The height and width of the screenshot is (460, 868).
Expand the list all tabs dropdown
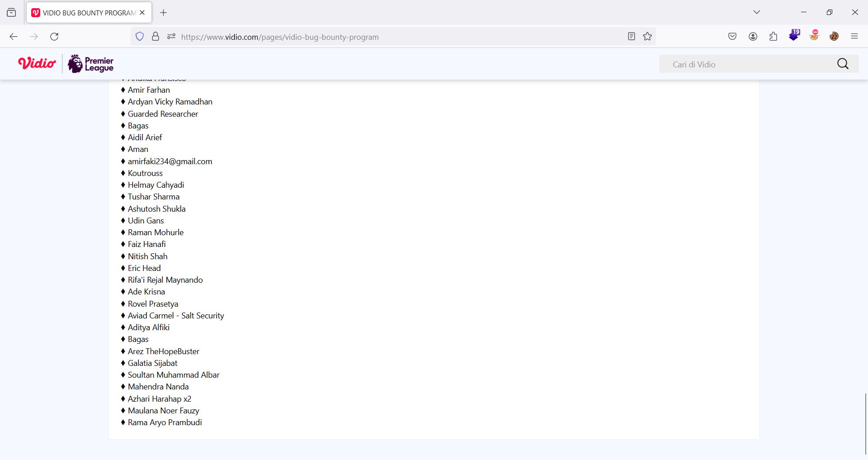click(757, 12)
